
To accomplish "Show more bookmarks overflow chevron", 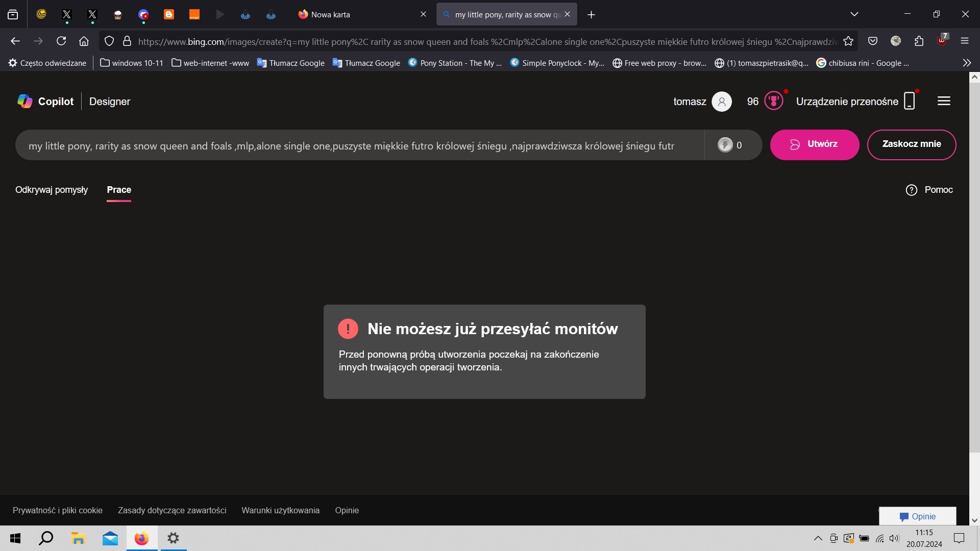I will [967, 63].
